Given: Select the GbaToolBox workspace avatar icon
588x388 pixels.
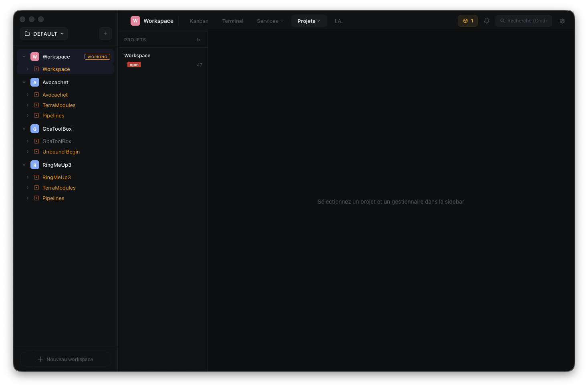Looking at the screenshot, I should coord(35,129).
